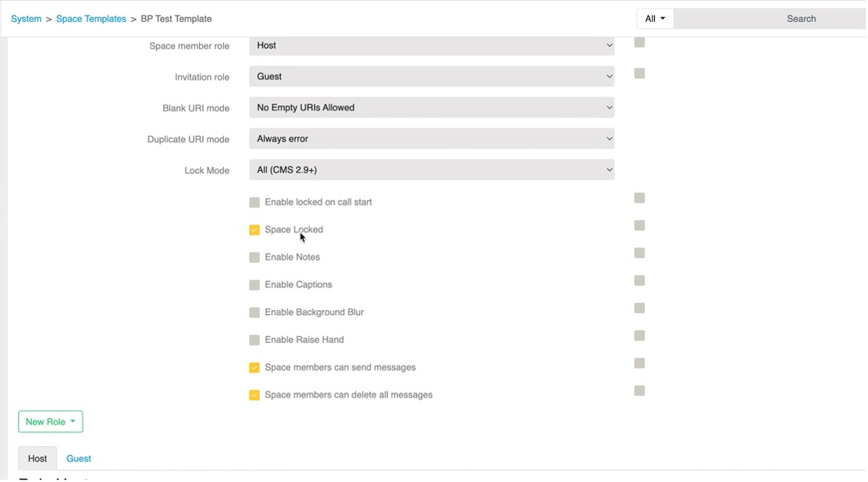Open the Lock Mode dropdown
This screenshot has height=482, width=868.
click(431, 170)
